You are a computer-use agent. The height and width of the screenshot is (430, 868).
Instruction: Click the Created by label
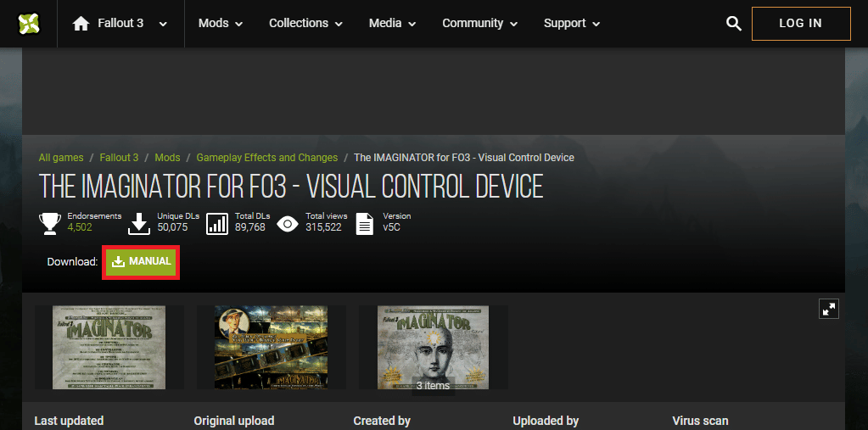pos(382,422)
